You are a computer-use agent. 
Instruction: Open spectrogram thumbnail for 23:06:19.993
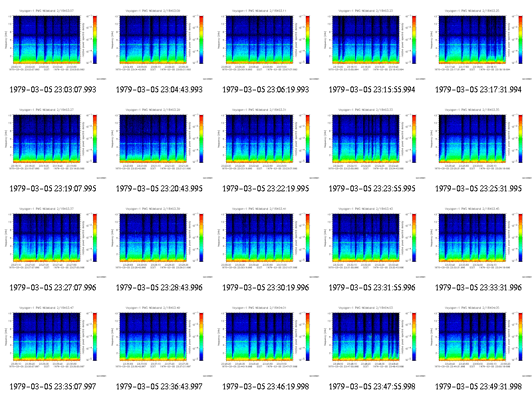(266, 45)
